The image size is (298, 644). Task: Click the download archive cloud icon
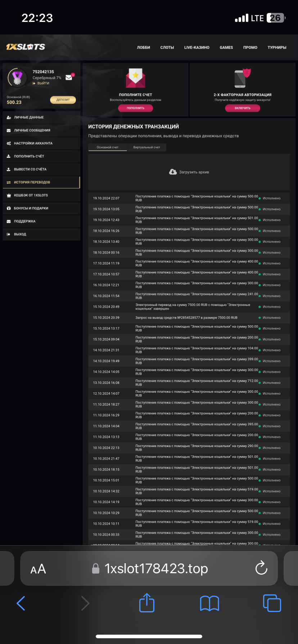click(173, 172)
